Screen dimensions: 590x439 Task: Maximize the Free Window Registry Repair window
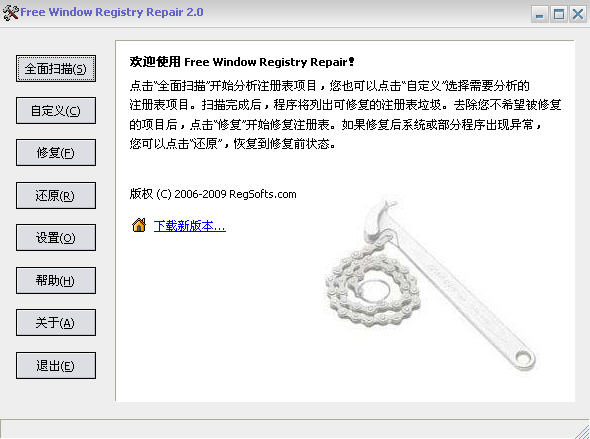(x=559, y=14)
